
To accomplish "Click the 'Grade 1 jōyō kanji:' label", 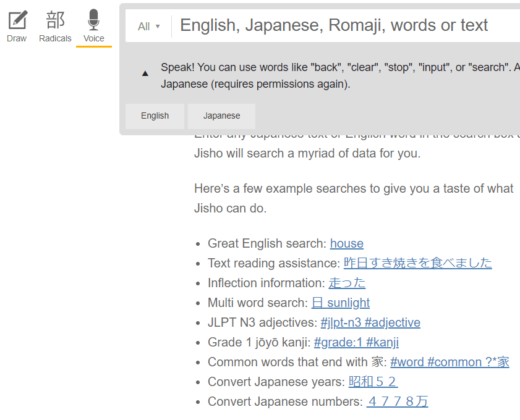I will pyautogui.click(x=259, y=342).
